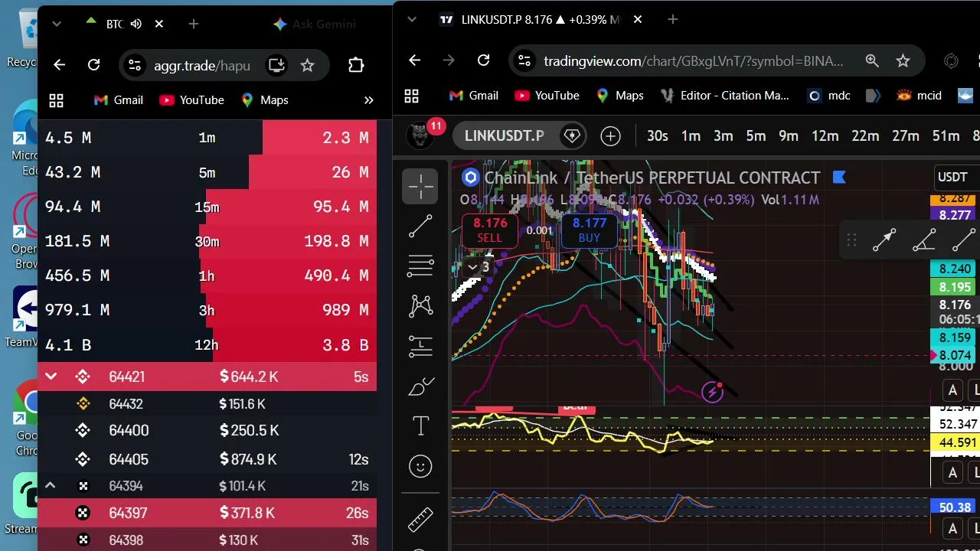Viewport: 980px width, 551px height.
Task: Go back in the aggr.trade window
Action: [x=59, y=65]
